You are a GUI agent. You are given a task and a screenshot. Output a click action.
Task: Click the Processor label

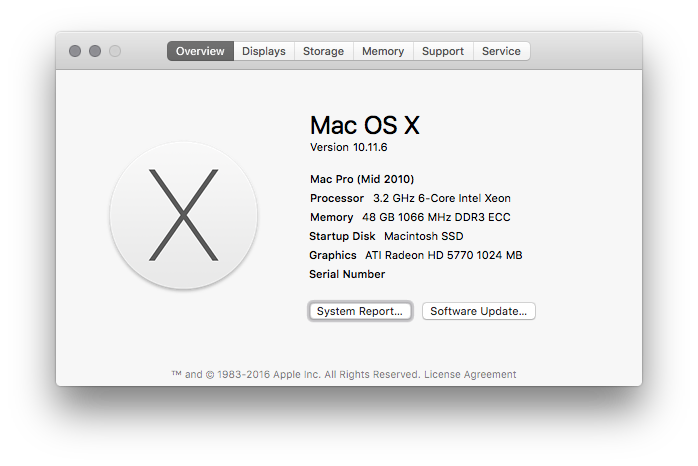pos(337,198)
